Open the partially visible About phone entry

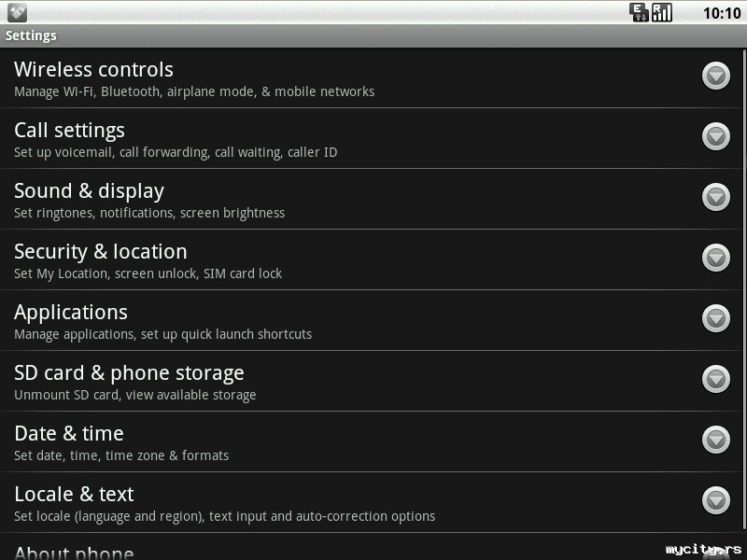pos(75,552)
